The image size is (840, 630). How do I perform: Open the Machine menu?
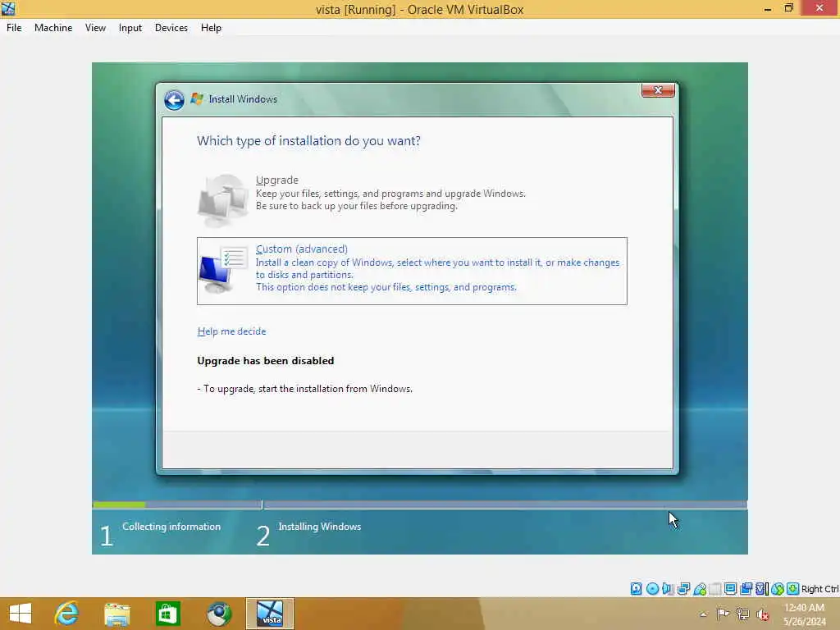point(53,28)
